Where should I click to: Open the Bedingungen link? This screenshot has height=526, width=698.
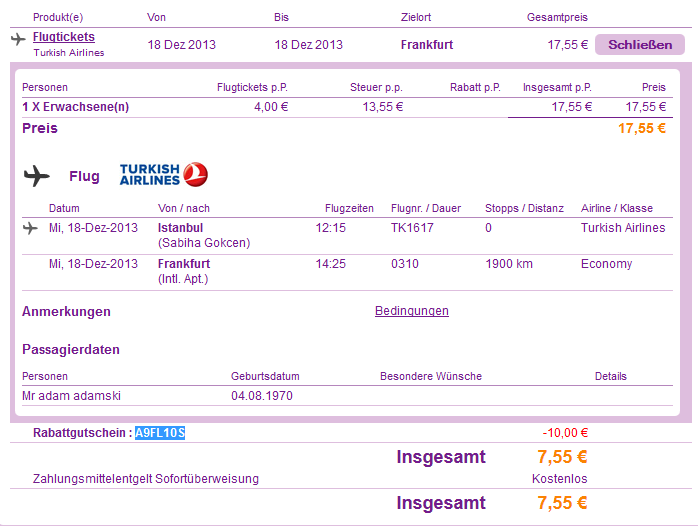[x=412, y=311]
